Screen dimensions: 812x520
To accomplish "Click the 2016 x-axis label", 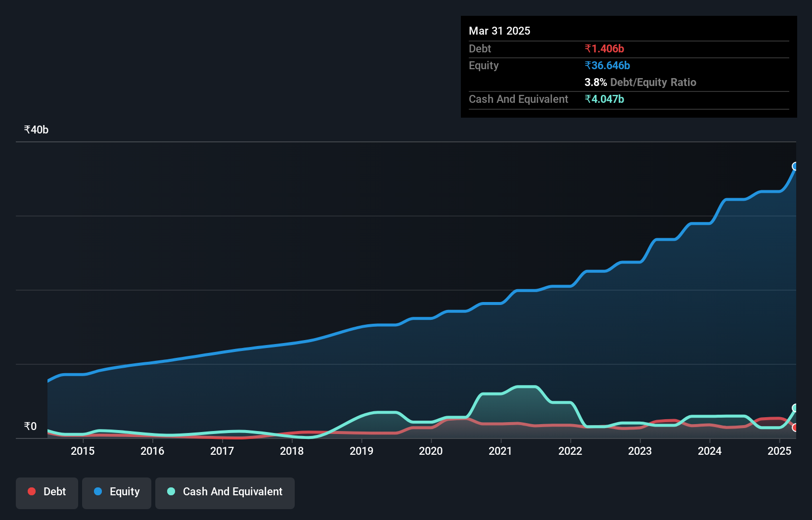I will click(x=152, y=451).
